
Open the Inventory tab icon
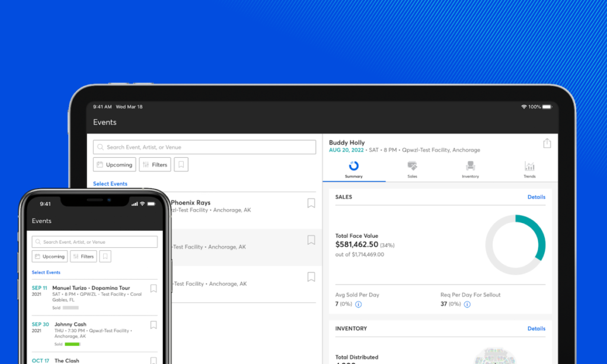tap(470, 167)
